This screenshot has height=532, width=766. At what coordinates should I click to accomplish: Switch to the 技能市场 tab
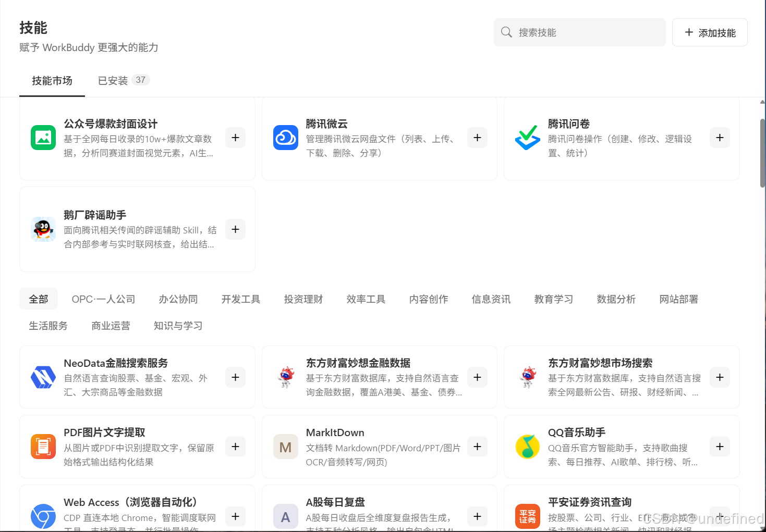click(x=52, y=81)
